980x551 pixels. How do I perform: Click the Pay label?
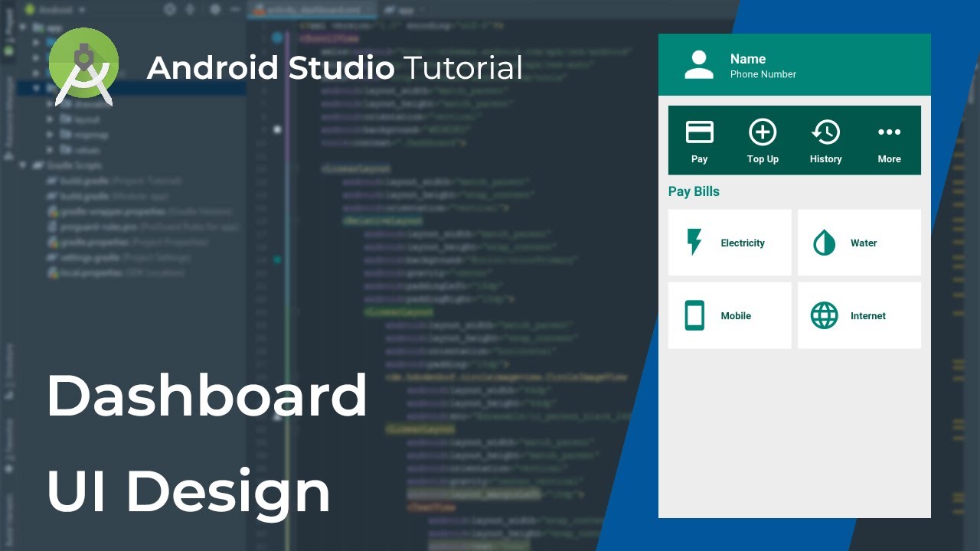(700, 159)
